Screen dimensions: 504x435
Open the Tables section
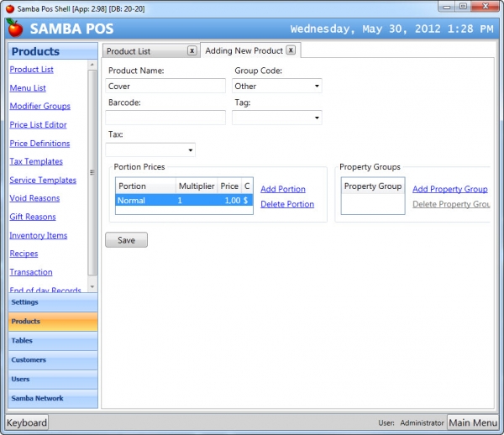pyautogui.click(x=53, y=341)
